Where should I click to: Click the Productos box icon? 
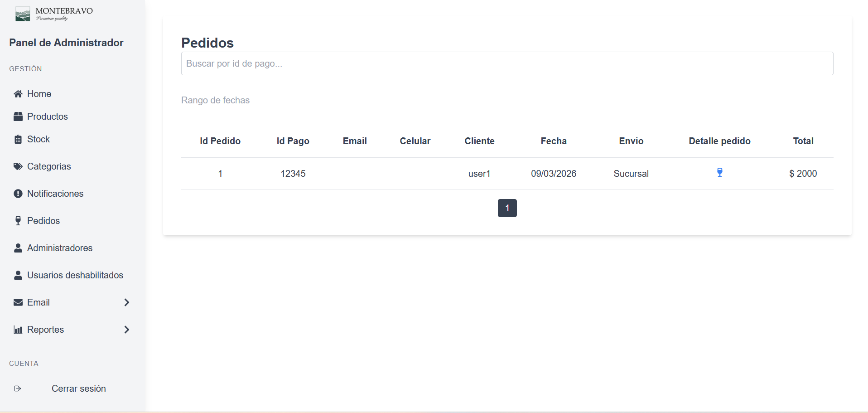click(x=18, y=117)
